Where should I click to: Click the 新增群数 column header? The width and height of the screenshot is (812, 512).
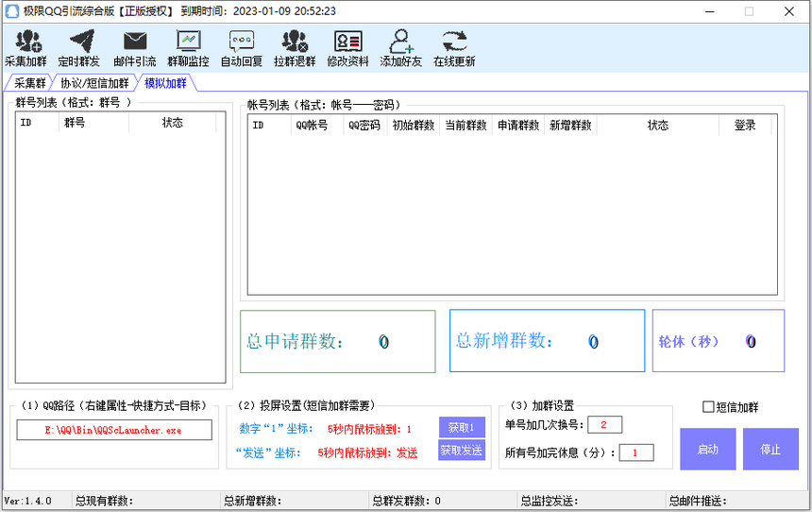[x=570, y=125]
